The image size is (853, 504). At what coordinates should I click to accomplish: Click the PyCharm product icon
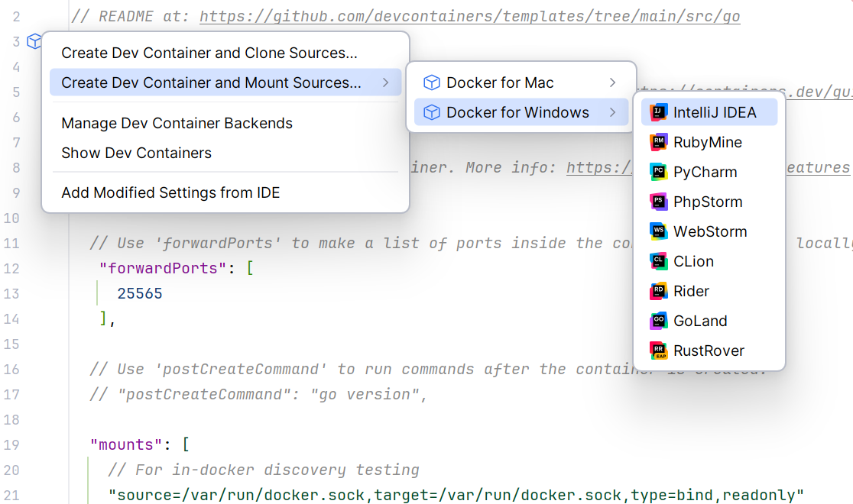coord(658,172)
